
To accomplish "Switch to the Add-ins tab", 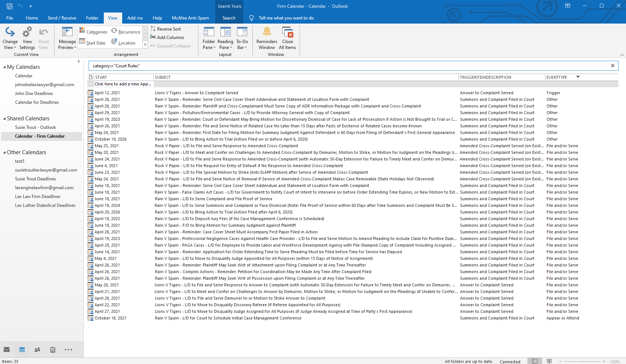I will pos(135,18).
